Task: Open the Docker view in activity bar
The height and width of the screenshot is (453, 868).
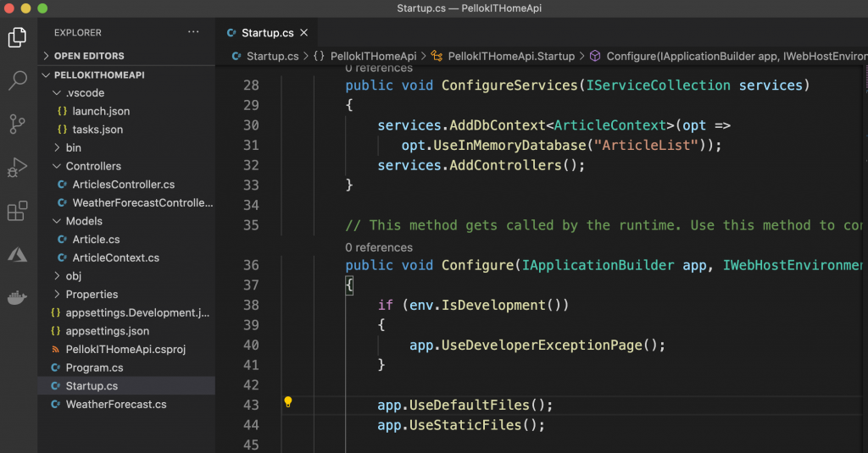Action: click(17, 297)
